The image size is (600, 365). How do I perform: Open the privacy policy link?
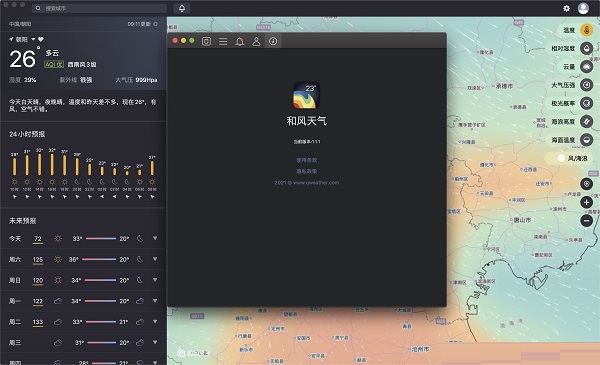click(307, 171)
